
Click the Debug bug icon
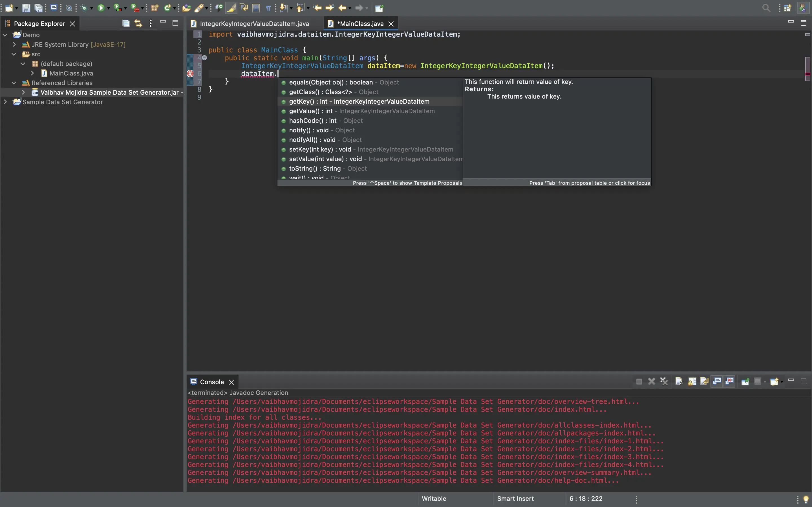tap(85, 8)
